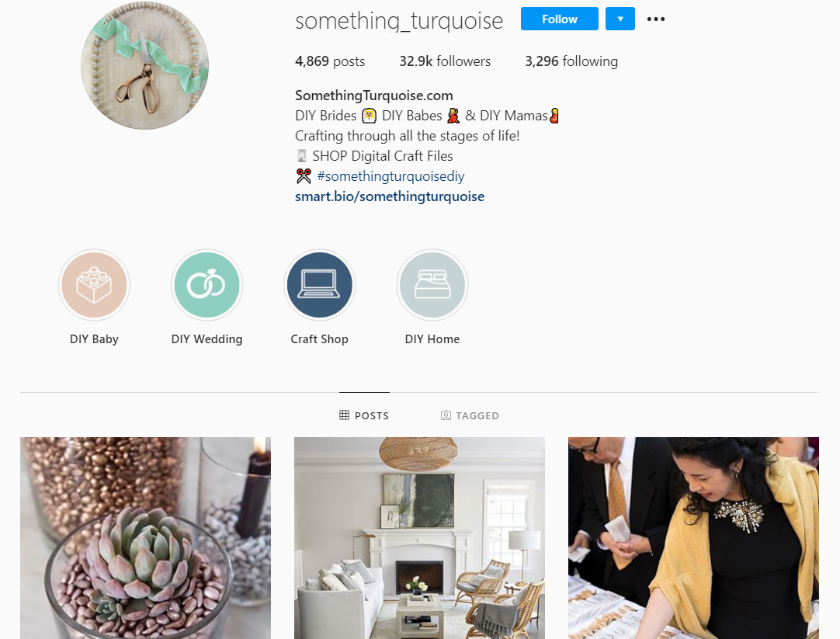Open the Craft Shop laptop highlight
840x639 pixels.
[x=320, y=284]
